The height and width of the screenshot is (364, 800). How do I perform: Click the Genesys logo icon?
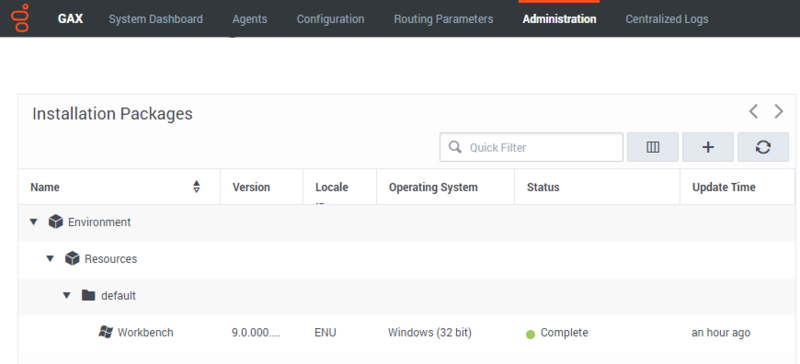[20, 18]
